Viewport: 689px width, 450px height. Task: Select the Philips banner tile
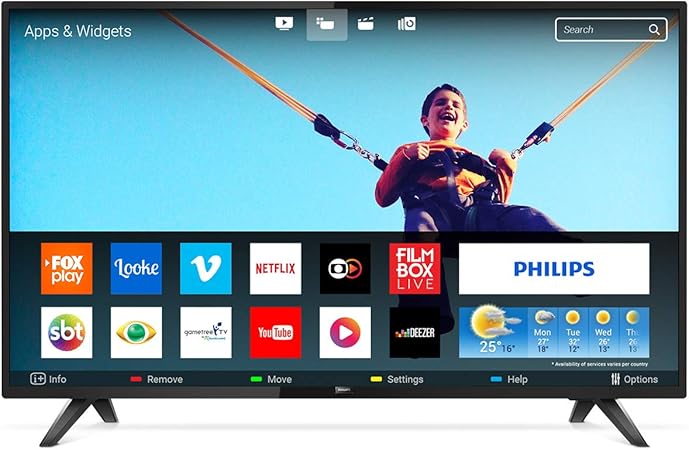pyautogui.click(x=554, y=269)
